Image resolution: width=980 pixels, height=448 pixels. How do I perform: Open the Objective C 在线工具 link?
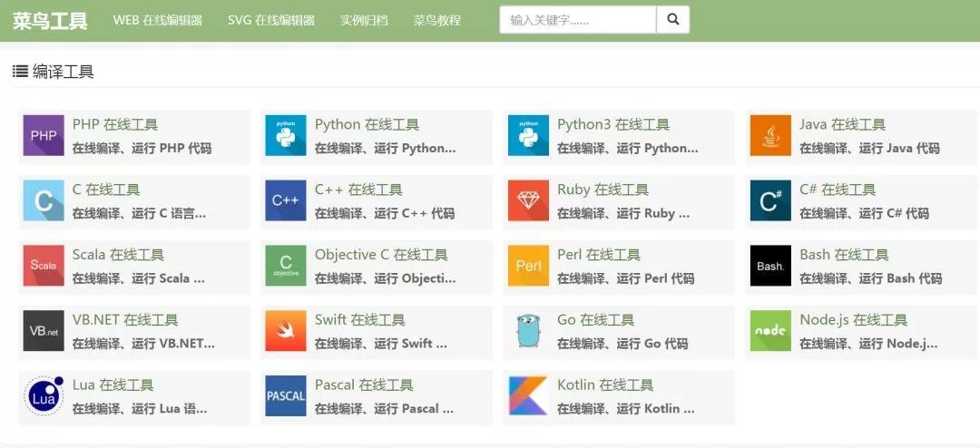[381, 254]
